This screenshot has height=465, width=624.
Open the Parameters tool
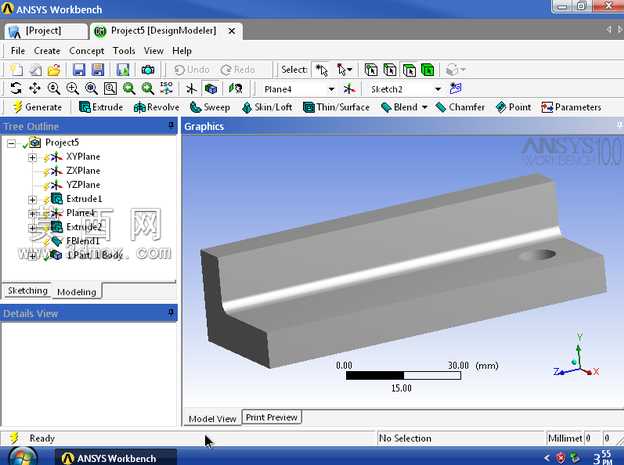click(571, 107)
